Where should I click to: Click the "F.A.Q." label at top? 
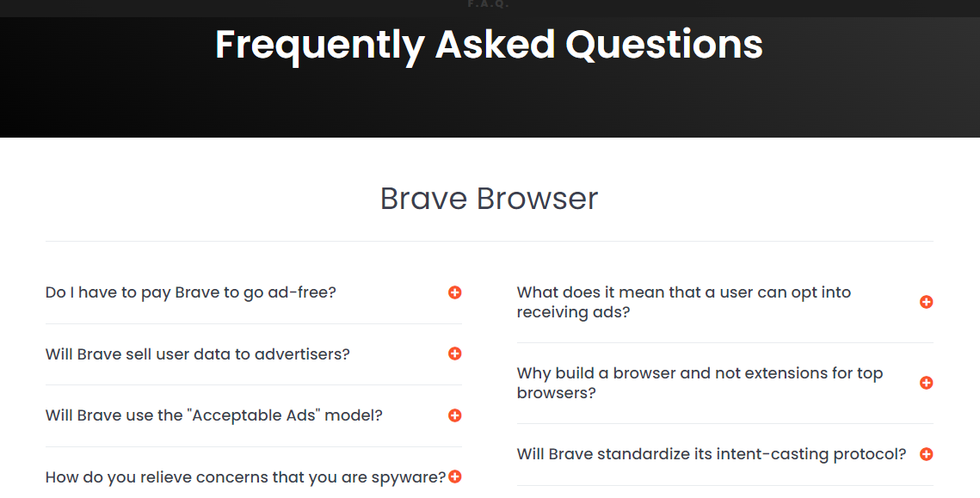[x=489, y=3]
